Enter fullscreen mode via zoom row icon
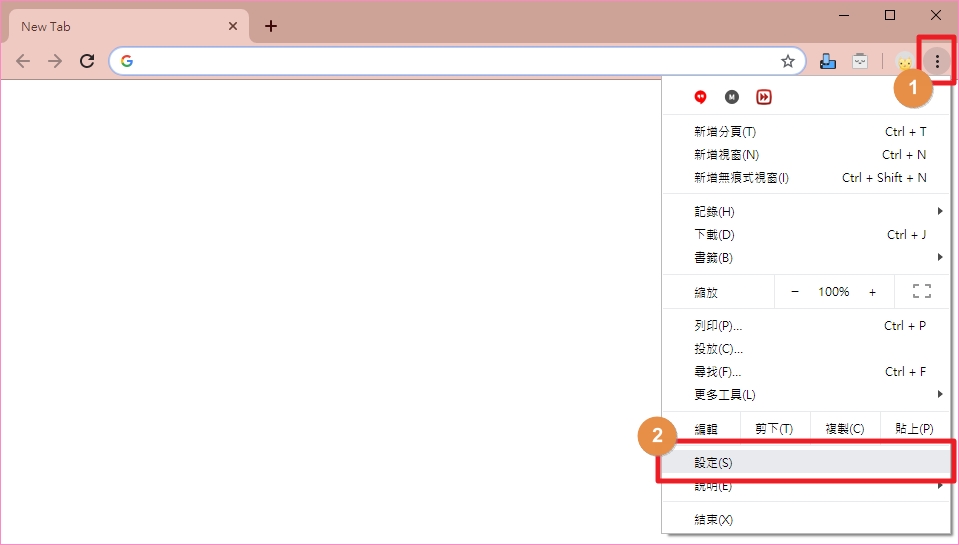The height and width of the screenshot is (545, 959). coord(922,291)
